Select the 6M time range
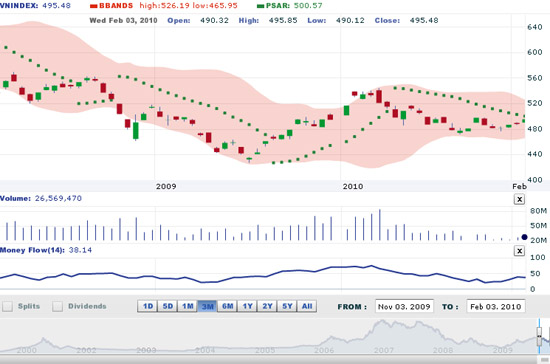550x364 pixels. [x=228, y=306]
